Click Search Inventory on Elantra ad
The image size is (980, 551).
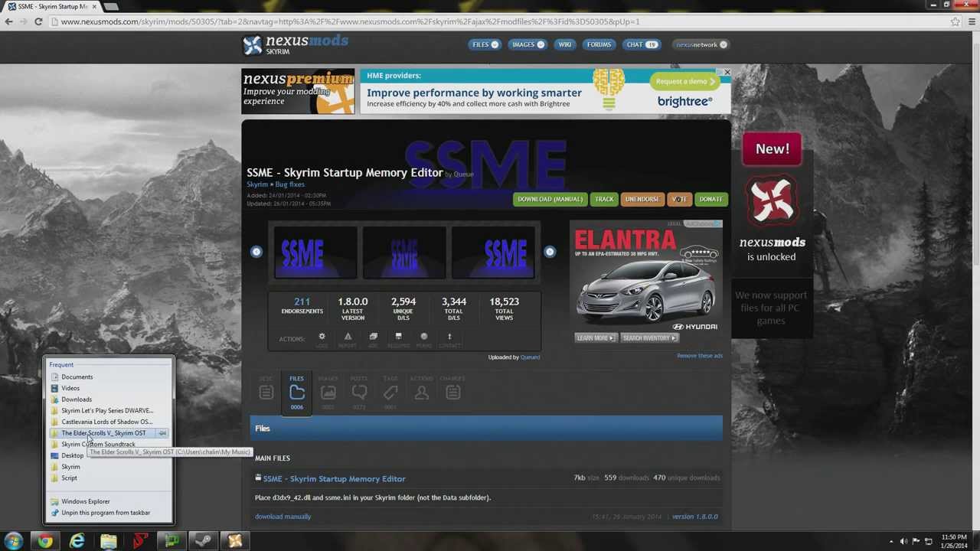[x=649, y=337]
